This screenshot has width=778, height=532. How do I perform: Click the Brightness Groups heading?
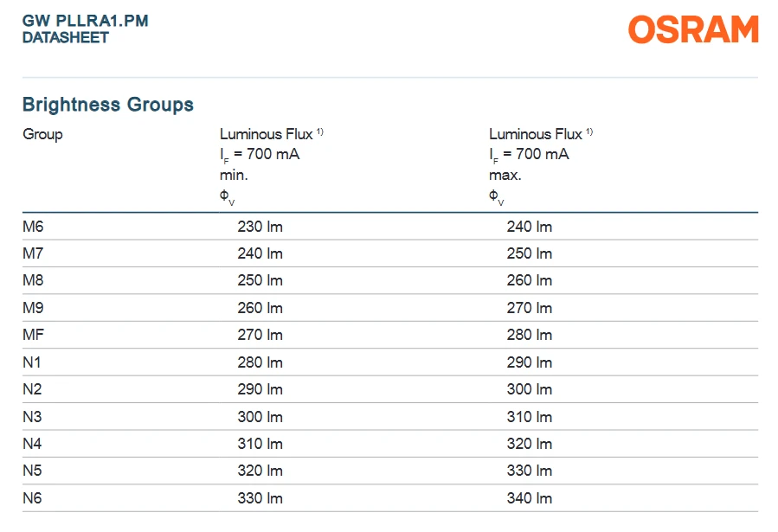108,105
